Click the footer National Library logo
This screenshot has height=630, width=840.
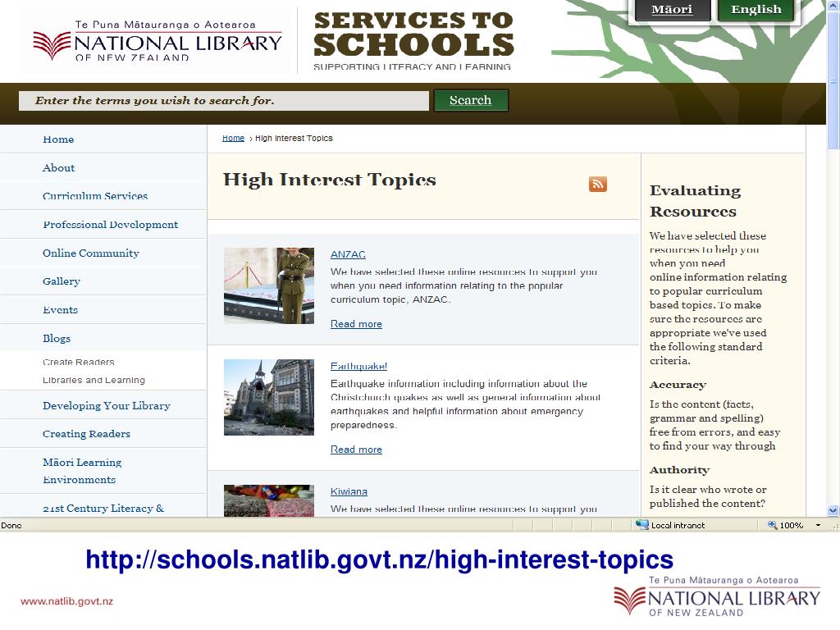(x=717, y=596)
